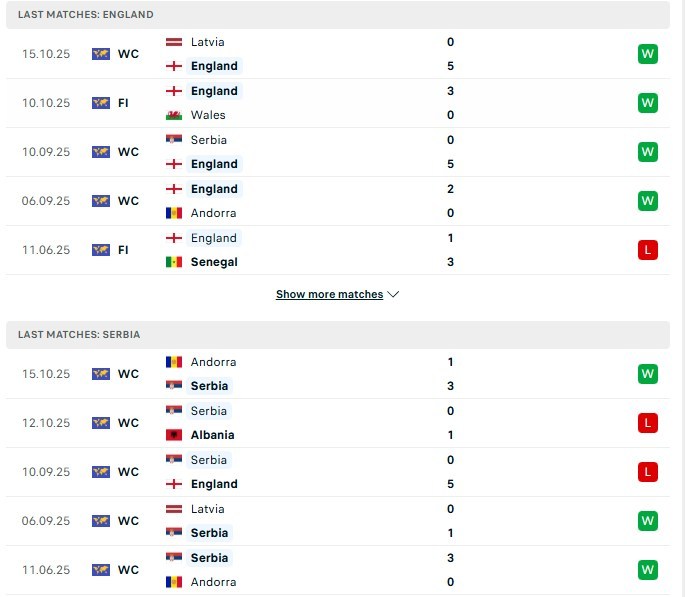This screenshot has width=685, height=597.
Task: Click the red L badge for Serbia–Albania
Action: [648, 423]
